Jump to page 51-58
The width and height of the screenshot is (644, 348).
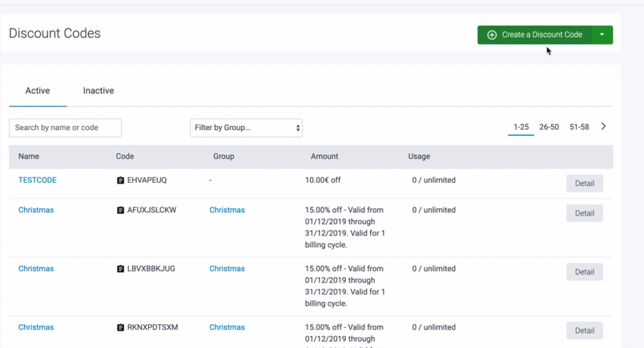(579, 127)
